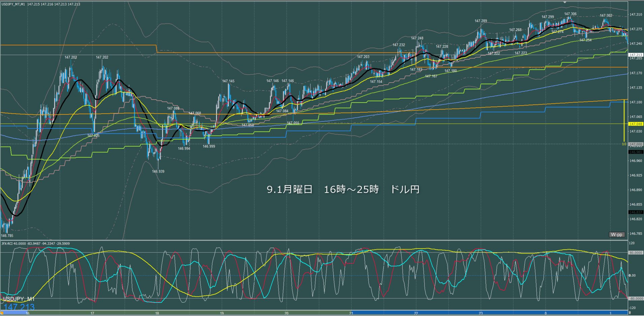Click the gray 147.000 price tag
Screen dimensions: 644x316
[x=636, y=144]
